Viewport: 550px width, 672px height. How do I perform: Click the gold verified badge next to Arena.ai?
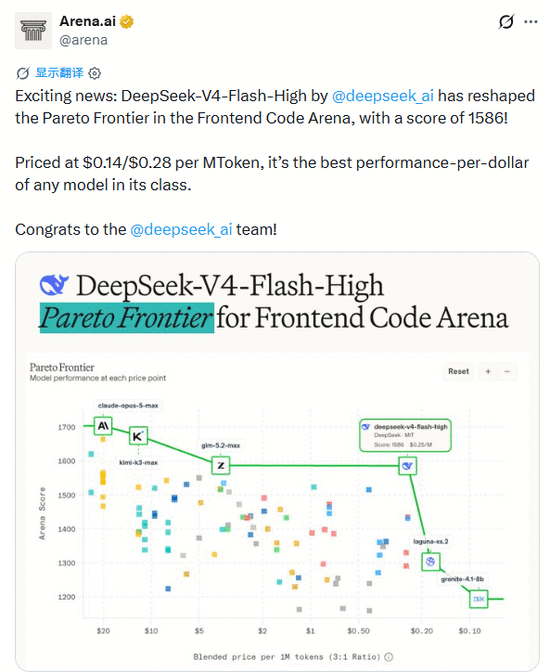point(126,21)
